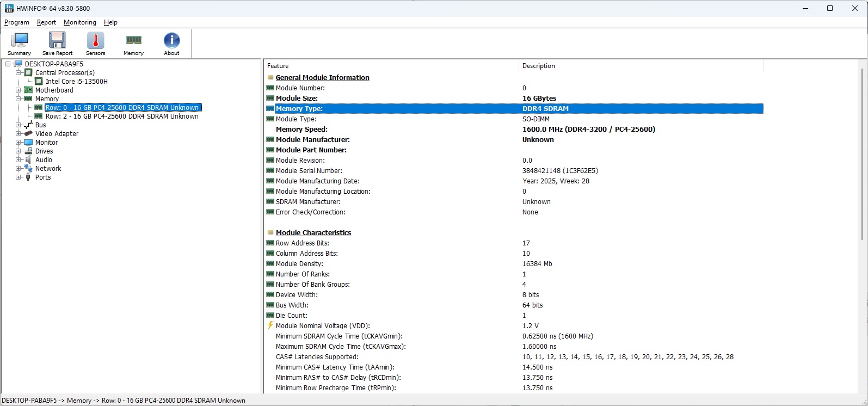Screen dimensions: 868x406
Task: Click Minimum RAS# to CAS# Delay row
Action: click(x=514, y=378)
